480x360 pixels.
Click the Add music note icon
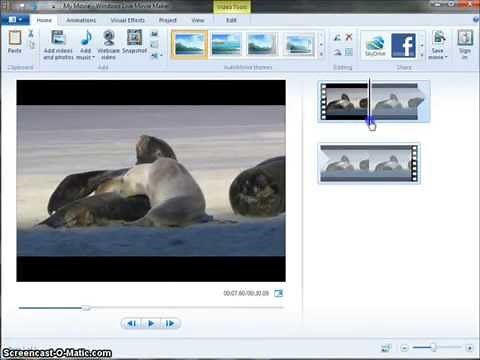pyautogui.click(x=86, y=38)
